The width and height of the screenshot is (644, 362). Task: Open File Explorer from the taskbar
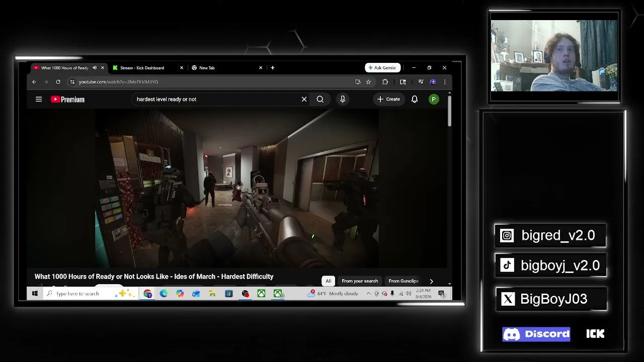click(212, 294)
